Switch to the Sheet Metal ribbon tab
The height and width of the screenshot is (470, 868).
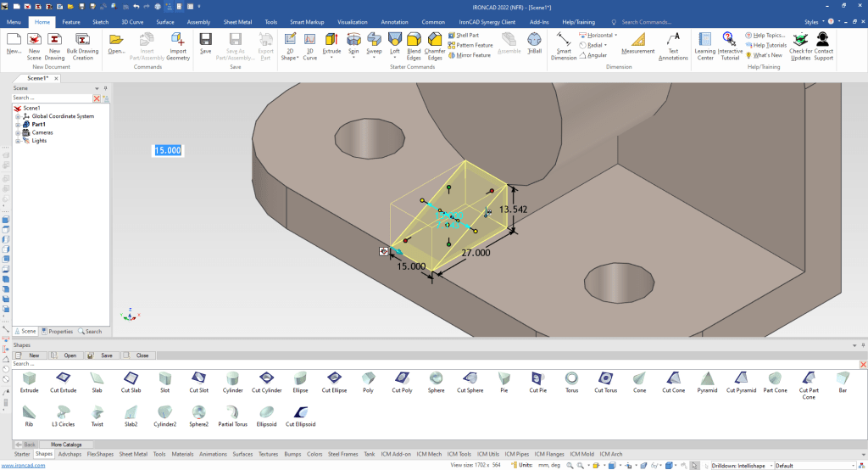click(x=237, y=21)
